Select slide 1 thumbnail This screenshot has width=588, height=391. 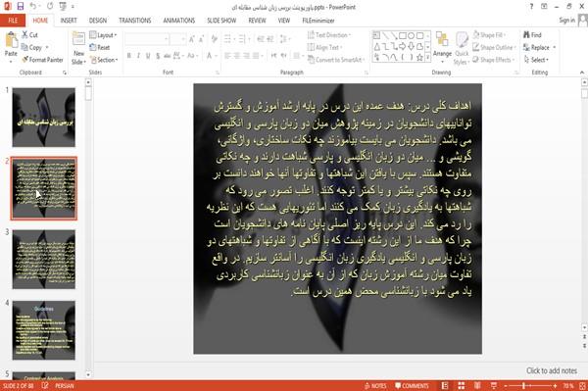44,118
